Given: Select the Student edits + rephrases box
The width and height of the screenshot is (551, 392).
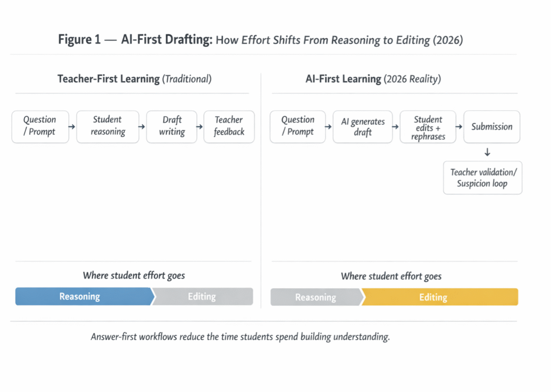Looking at the screenshot, I should tap(428, 127).
